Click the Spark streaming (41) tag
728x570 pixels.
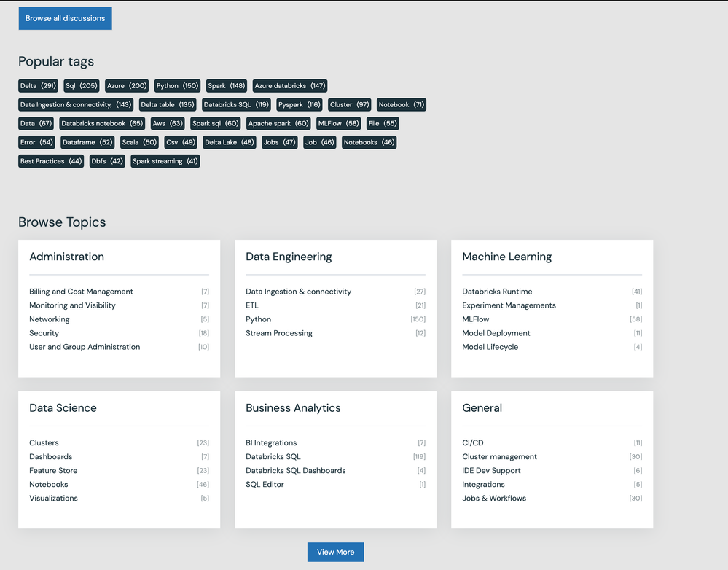165,161
